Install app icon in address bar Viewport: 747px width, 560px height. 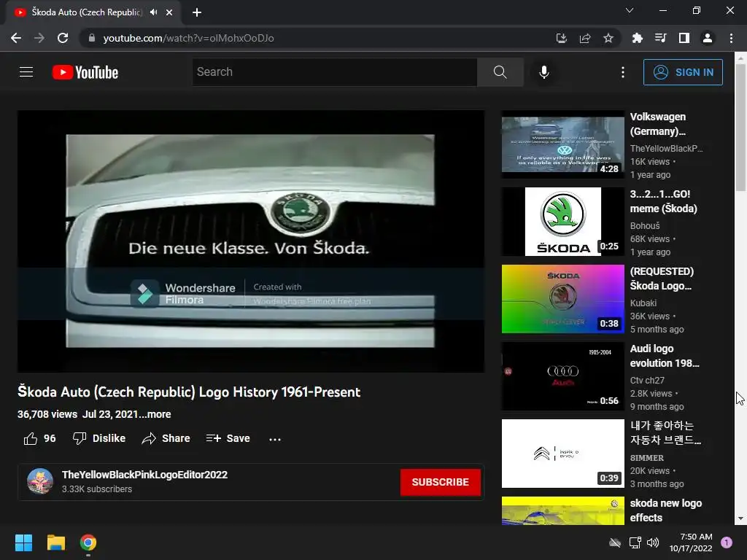(x=561, y=38)
